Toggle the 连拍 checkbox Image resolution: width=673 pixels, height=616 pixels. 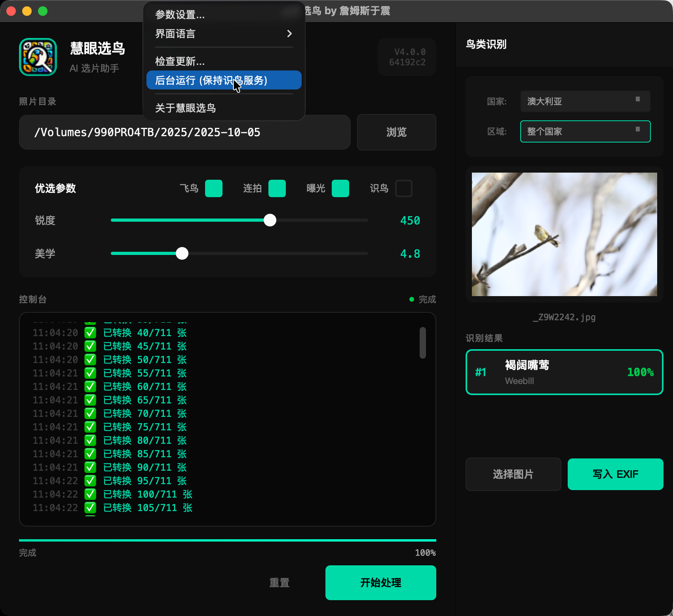click(x=277, y=188)
